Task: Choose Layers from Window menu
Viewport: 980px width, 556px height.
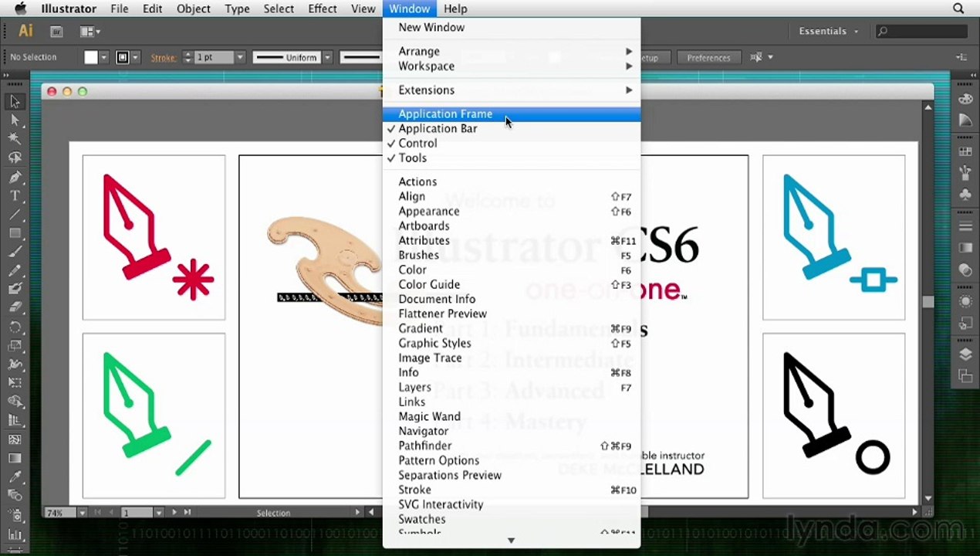Action: pos(511,387)
